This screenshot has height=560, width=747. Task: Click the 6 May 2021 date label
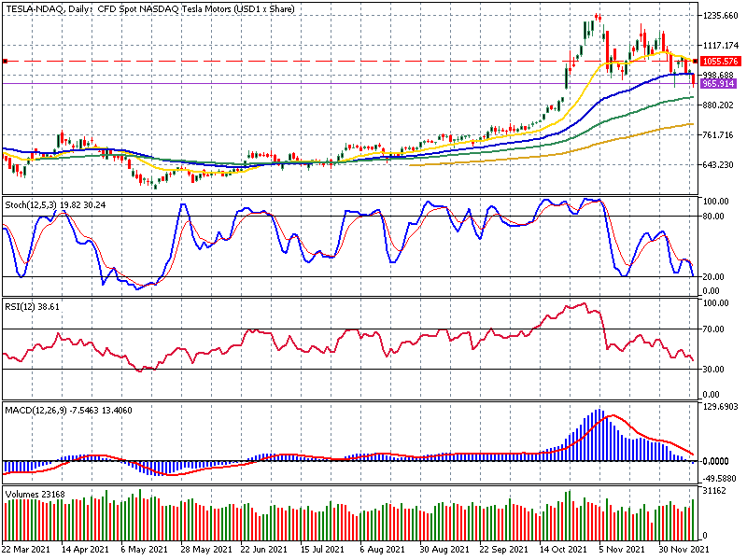point(145,550)
